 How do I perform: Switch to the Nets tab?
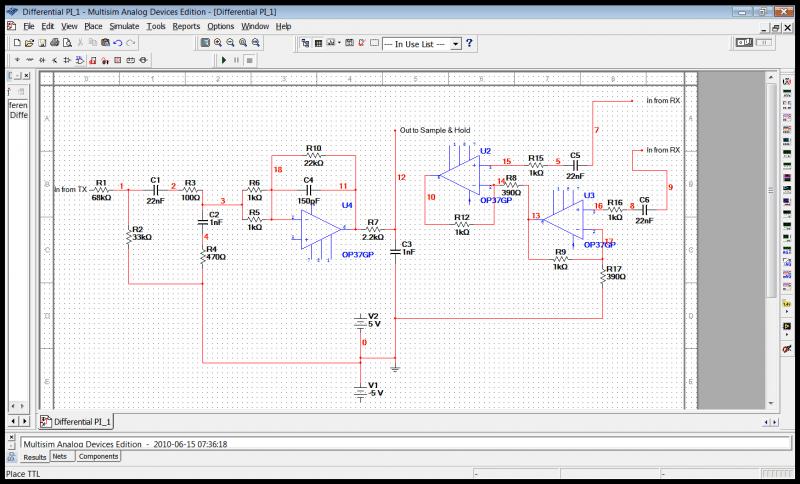[60, 456]
